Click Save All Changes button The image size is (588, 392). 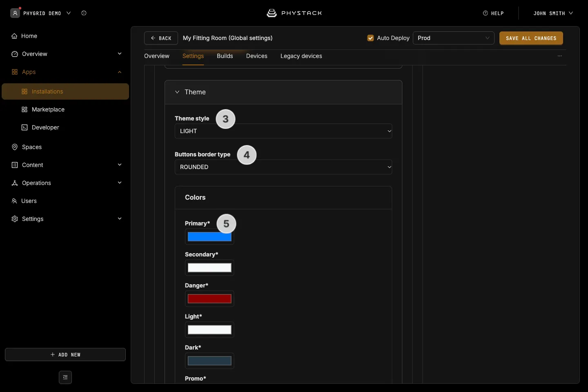point(531,38)
